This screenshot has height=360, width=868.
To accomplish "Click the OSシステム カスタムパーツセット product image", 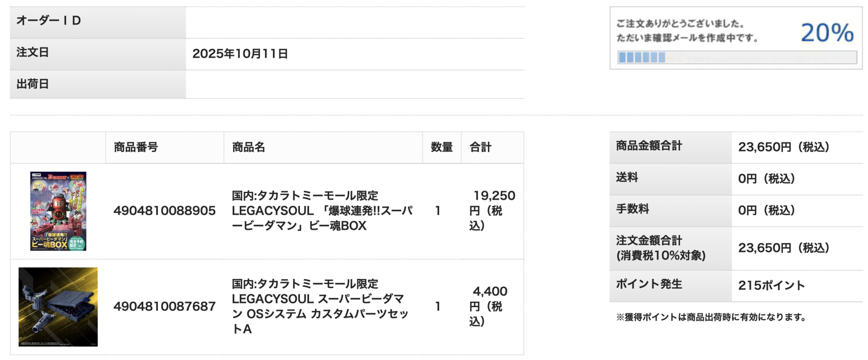I will click(58, 307).
